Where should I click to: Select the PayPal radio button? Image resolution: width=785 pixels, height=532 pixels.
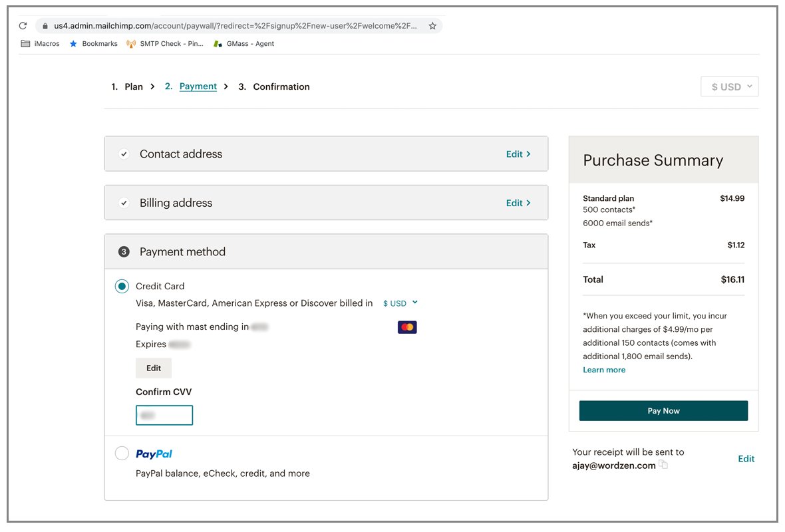click(x=122, y=454)
